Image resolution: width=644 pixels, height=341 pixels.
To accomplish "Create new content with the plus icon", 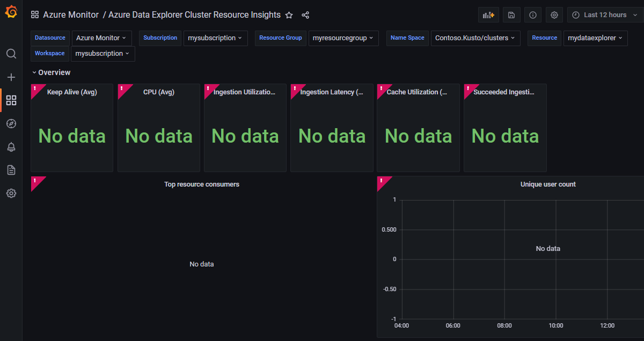I will [11, 77].
